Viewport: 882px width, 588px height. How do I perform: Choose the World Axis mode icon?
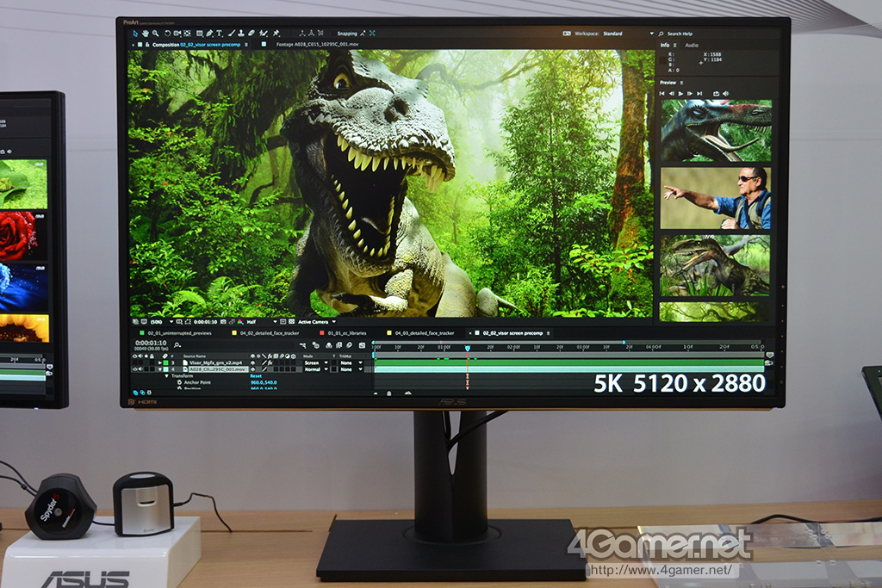pos(311,34)
